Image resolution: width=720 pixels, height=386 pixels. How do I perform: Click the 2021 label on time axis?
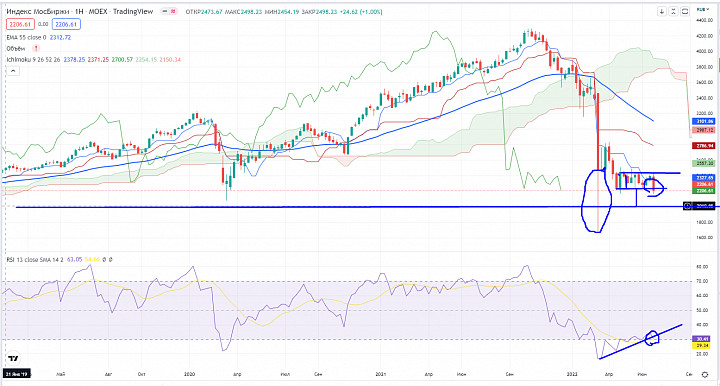381,375
